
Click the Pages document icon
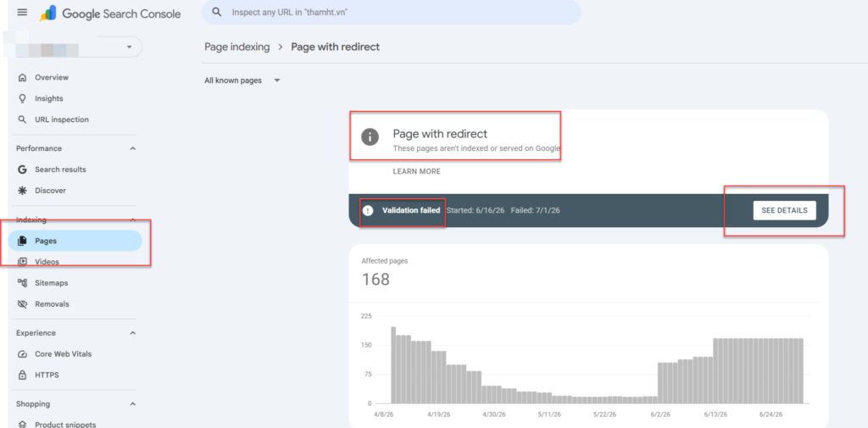pos(22,241)
